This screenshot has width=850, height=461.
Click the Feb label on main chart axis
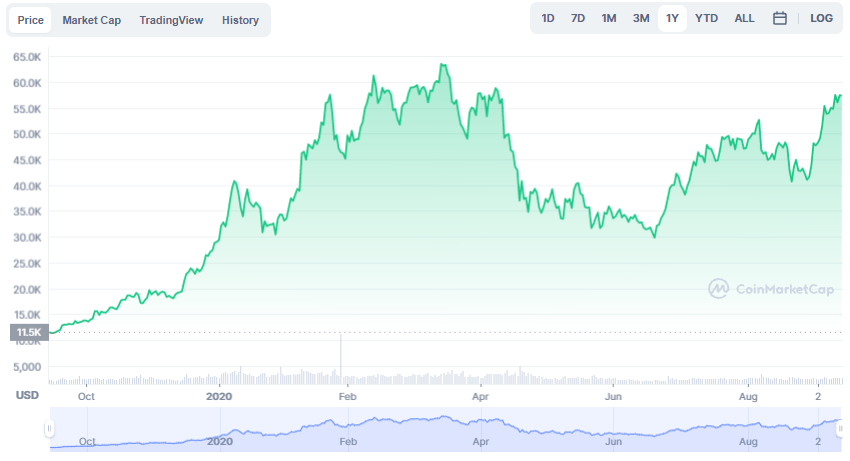(x=347, y=396)
